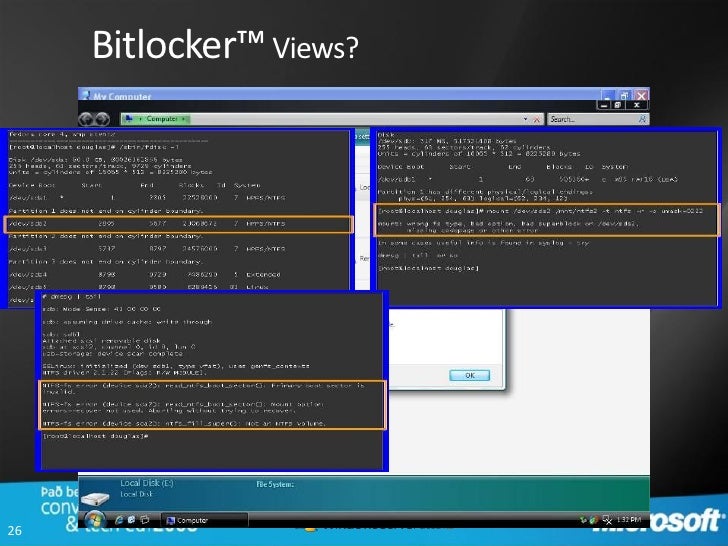Image resolution: width=728 pixels, height=546 pixels.
Task: Click the shield tray icon in the system tray
Action: click(593, 520)
